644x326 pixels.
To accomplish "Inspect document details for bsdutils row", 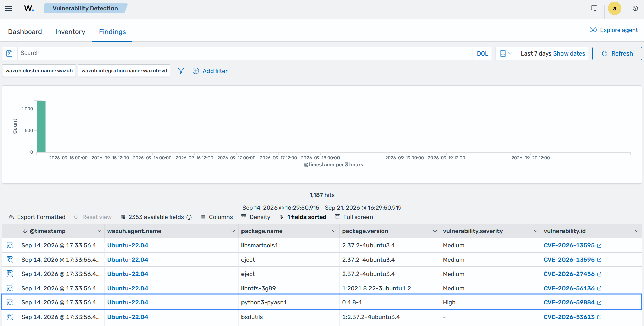I will pyautogui.click(x=10, y=317).
